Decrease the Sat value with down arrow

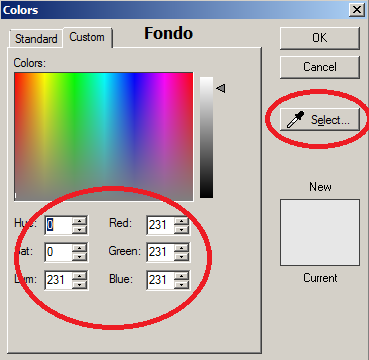[79, 257]
